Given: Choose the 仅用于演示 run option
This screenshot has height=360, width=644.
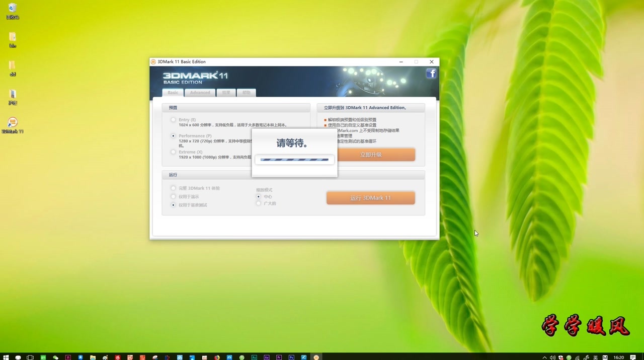Looking at the screenshot, I should 173,197.
